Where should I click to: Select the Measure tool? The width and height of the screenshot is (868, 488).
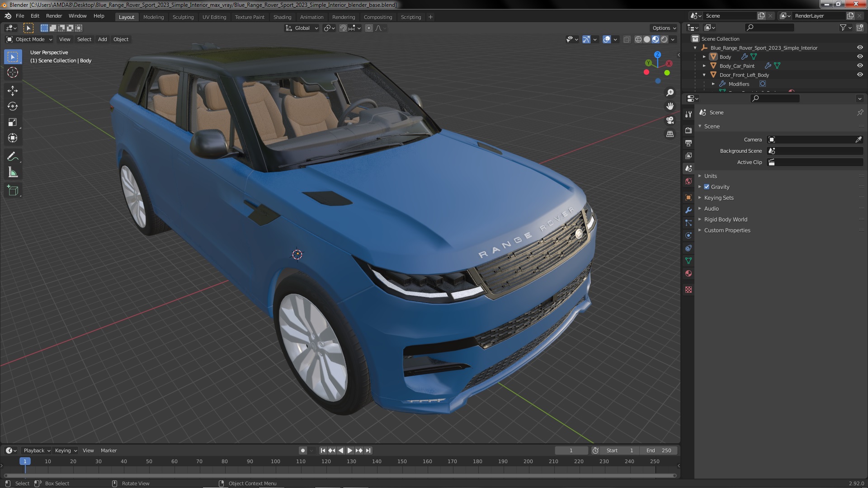coord(13,173)
